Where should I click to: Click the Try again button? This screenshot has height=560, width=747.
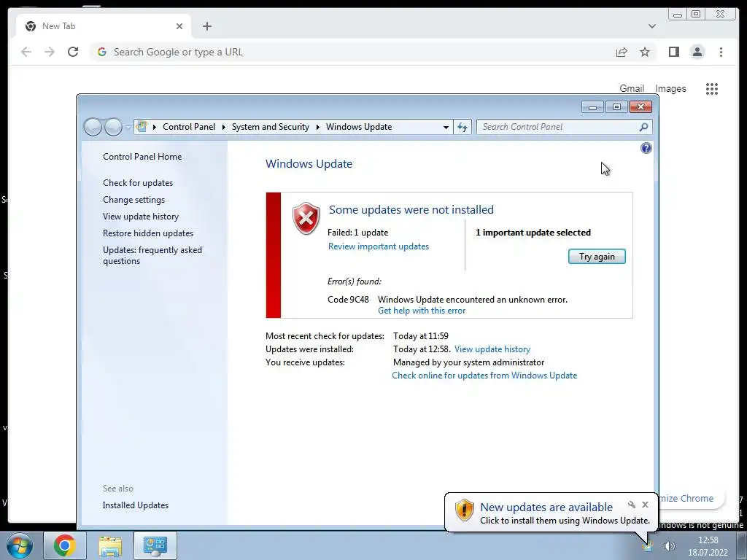(597, 256)
